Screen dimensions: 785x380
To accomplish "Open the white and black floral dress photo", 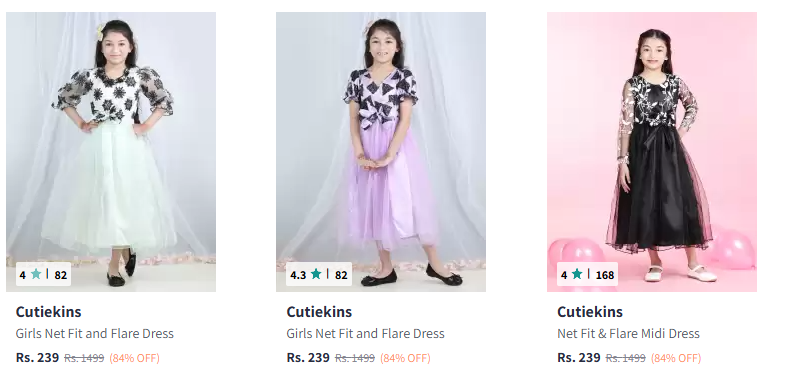I will [x=111, y=152].
